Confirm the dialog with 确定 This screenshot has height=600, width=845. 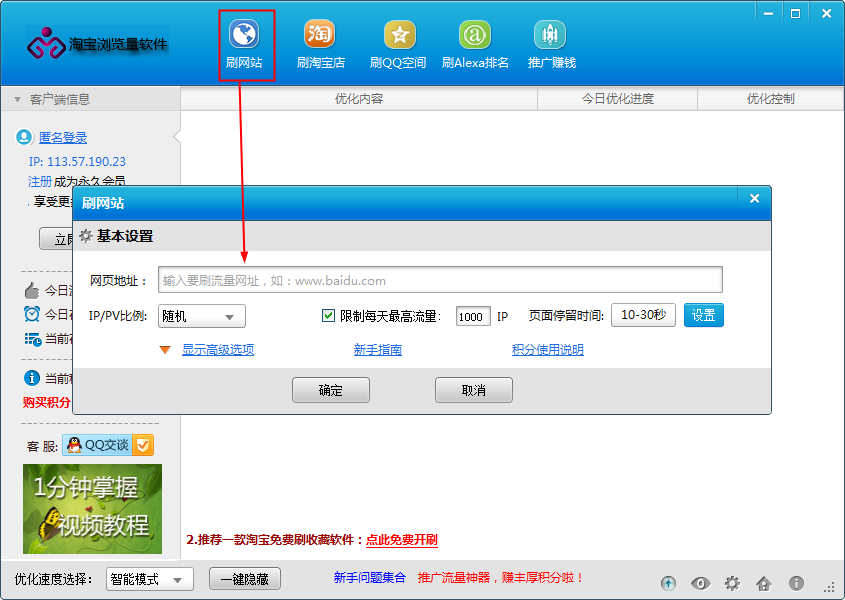click(x=331, y=390)
